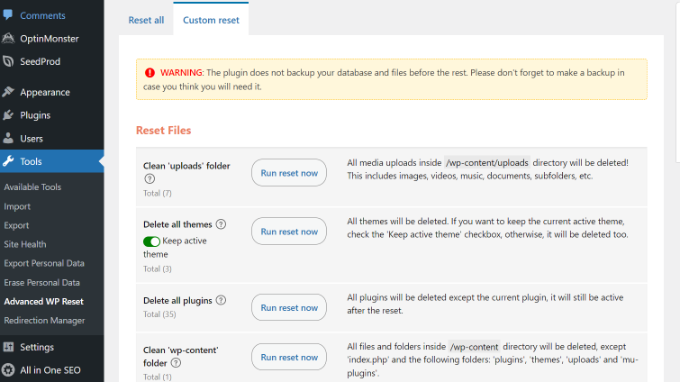Viewport: 680px width, 382px height.
Task: Click the Settings sliders icon
Action: (x=8, y=347)
